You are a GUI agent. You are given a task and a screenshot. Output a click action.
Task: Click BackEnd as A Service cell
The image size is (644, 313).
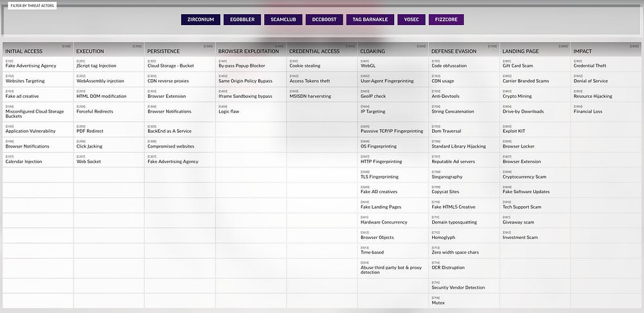180,129
